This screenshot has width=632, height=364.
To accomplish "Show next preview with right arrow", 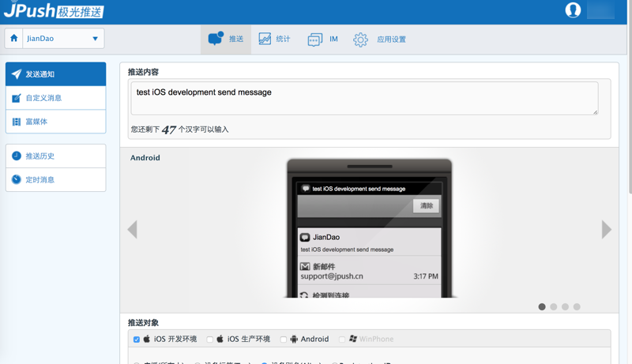I will tap(606, 230).
